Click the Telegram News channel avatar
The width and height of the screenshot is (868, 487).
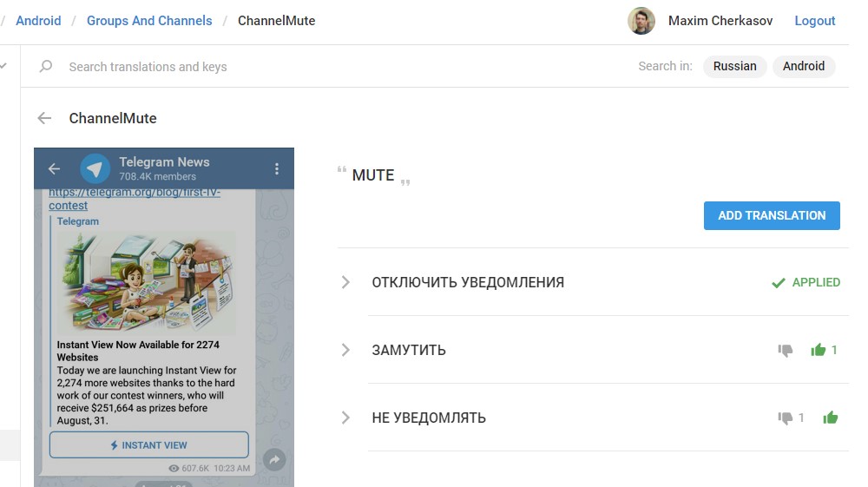pyautogui.click(x=95, y=168)
